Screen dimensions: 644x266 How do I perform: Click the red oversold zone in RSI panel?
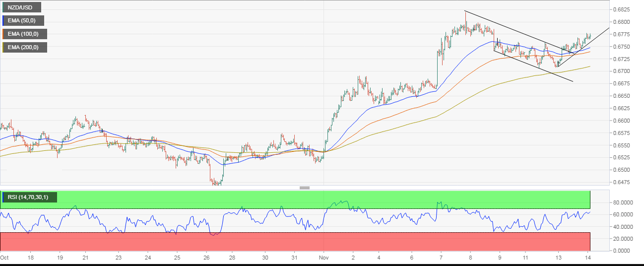[x=295, y=241]
